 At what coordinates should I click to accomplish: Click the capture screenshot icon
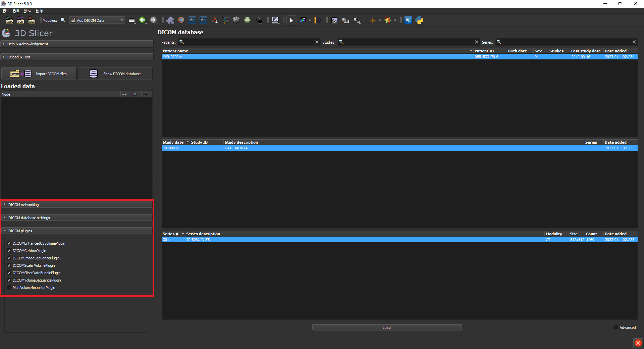point(334,20)
